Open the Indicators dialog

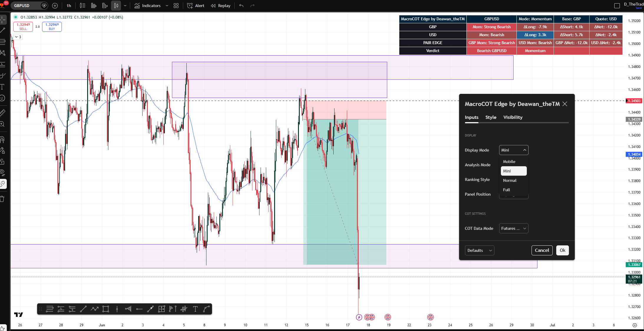pyautogui.click(x=148, y=6)
